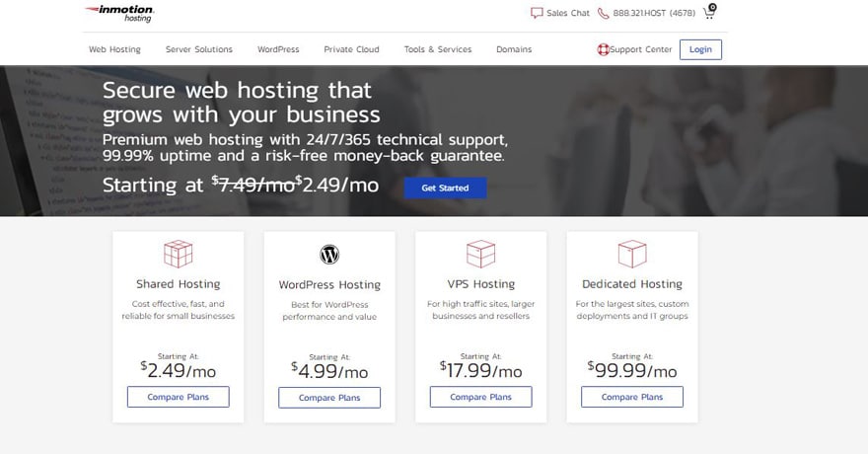The image size is (868, 454).
Task: Open the Web Hosting menu
Action: click(114, 49)
